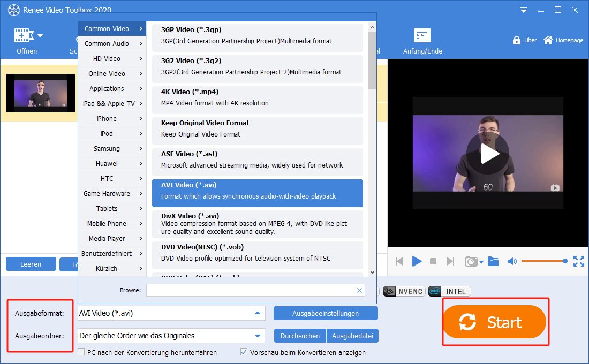This screenshot has height=364, width=589.
Task: Enter fullscreen preview mode
Action: (578, 261)
